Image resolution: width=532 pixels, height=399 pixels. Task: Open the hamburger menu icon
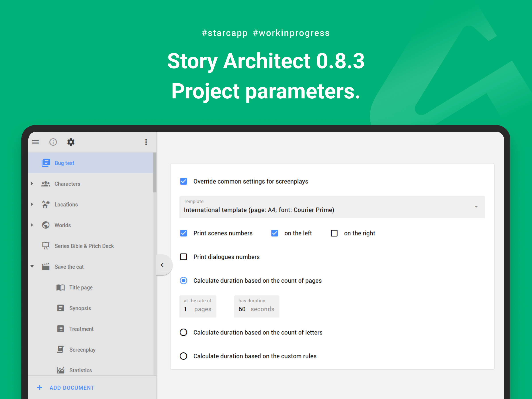tap(35, 142)
